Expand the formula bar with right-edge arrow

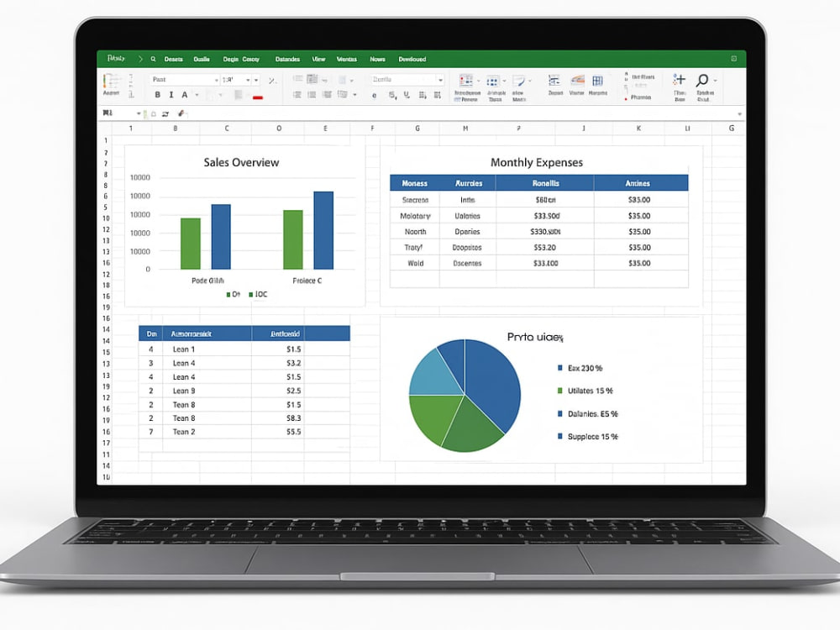pyautogui.click(x=739, y=114)
